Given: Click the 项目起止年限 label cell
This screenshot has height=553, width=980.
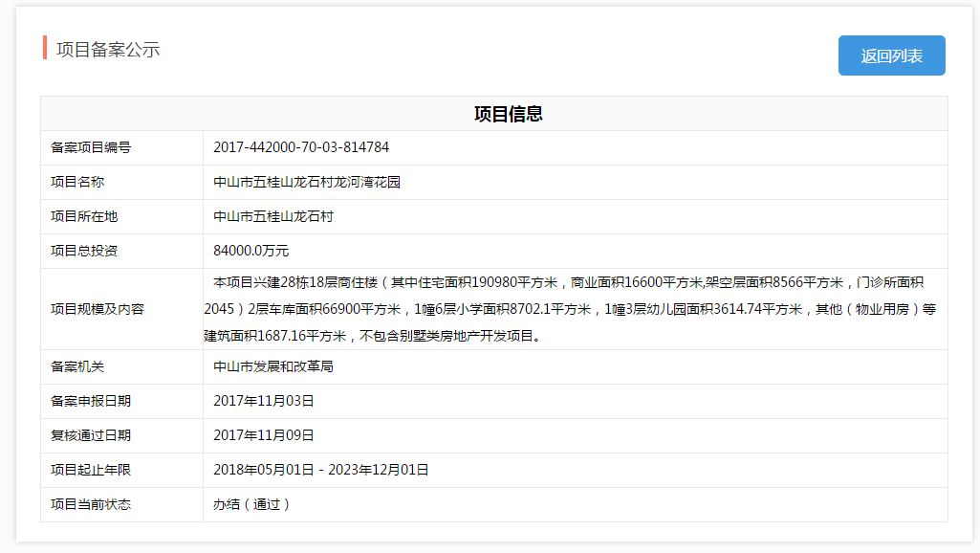Looking at the screenshot, I should 121,470.
